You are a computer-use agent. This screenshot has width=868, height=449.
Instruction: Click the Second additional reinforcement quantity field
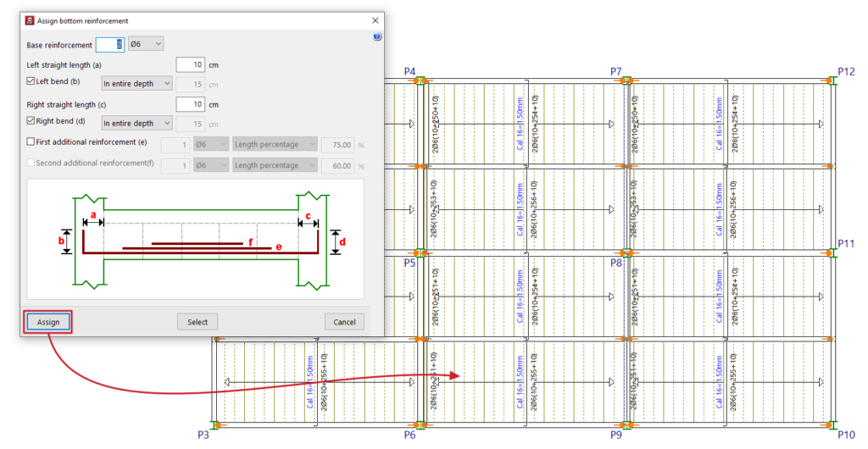pyautogui.click(x=175, y=166)
